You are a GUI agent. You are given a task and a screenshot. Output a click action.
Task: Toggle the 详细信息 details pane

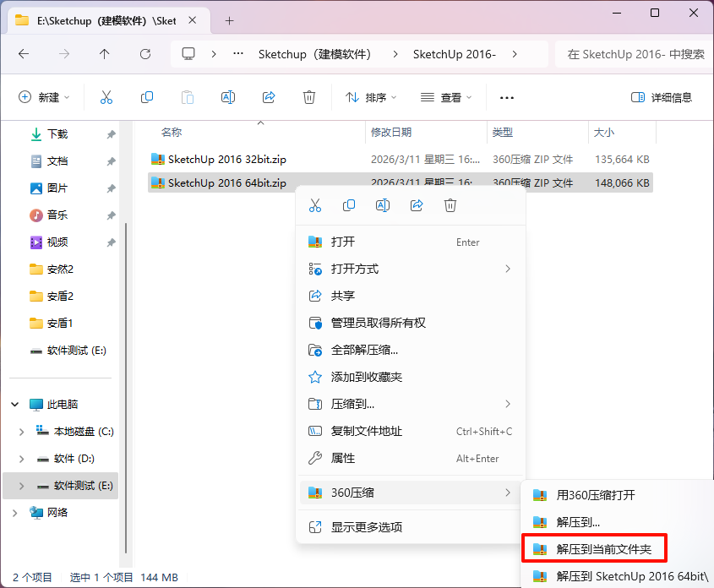coord(661,97)
